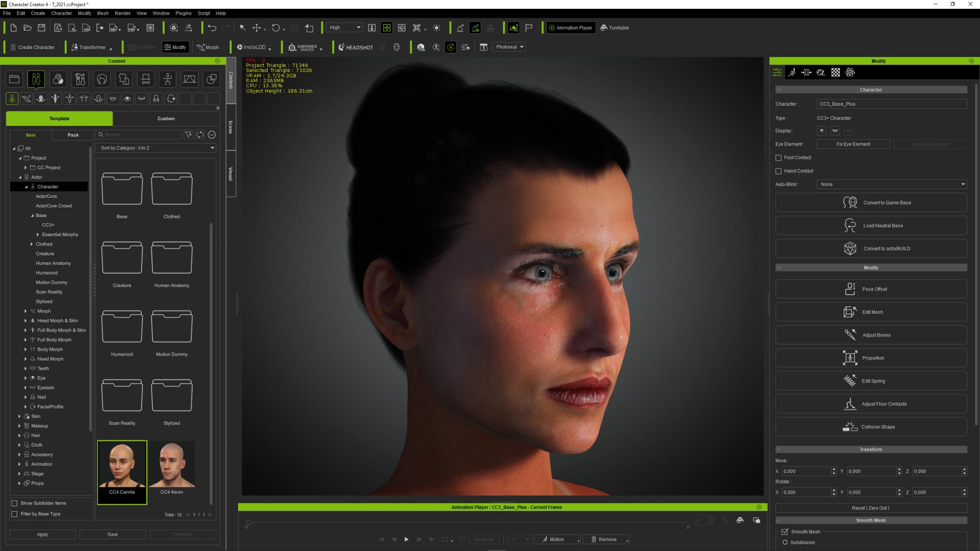Open the Render menu

tap(122, 13)
